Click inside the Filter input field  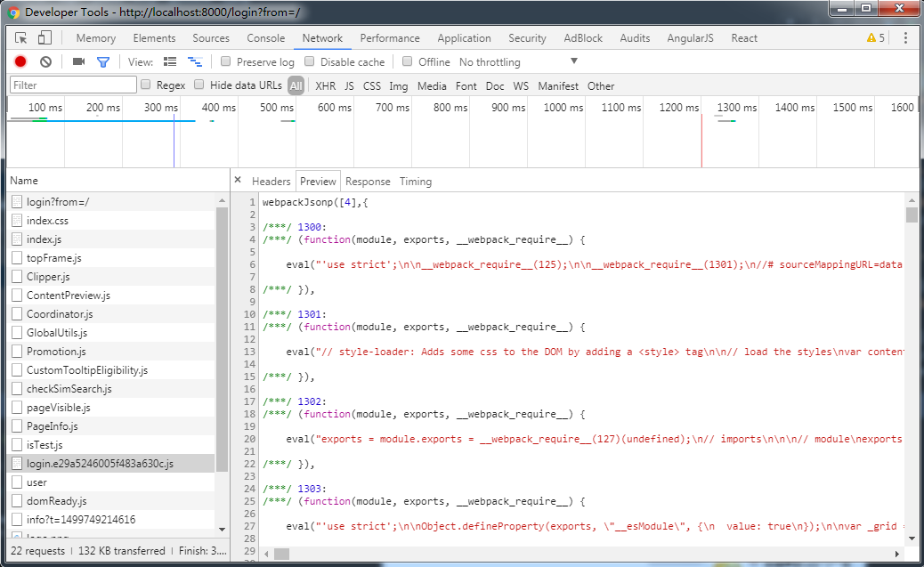pyautogui.click(x=71, y=85)
